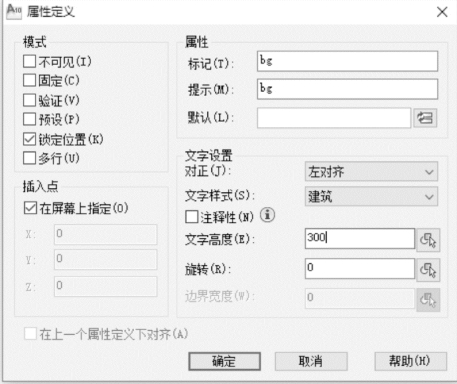Image resolution: width=457 pixels, height=384 pixels.
Task: Pick rotation angle on screen using 旋转 icon
Action: coord(428,270)
